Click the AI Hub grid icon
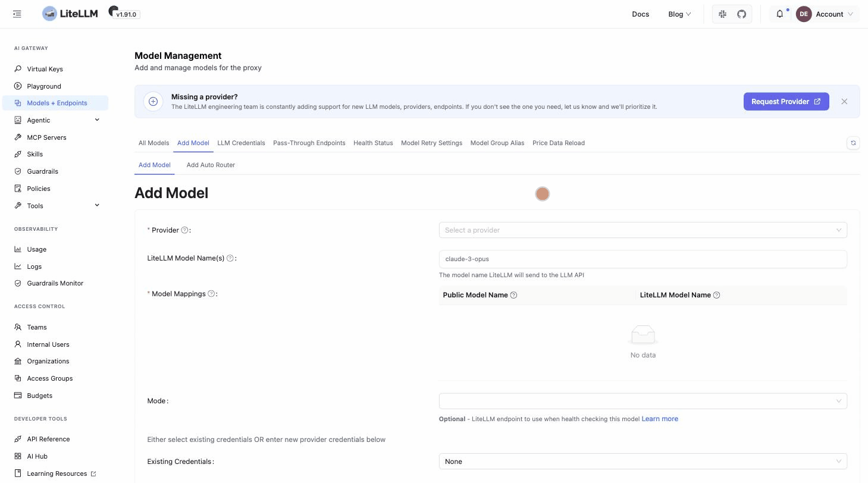Screen dimensions: 868x483 (18, 456)
